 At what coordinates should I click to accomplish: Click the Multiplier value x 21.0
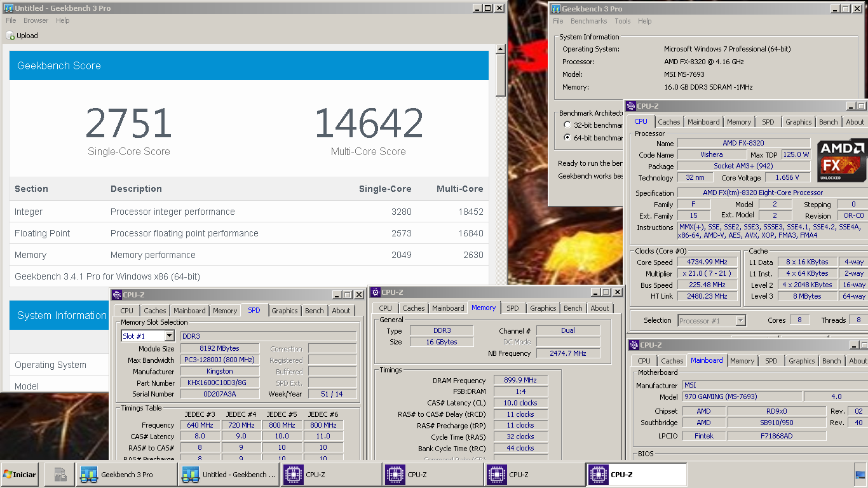tap(707, 273)
